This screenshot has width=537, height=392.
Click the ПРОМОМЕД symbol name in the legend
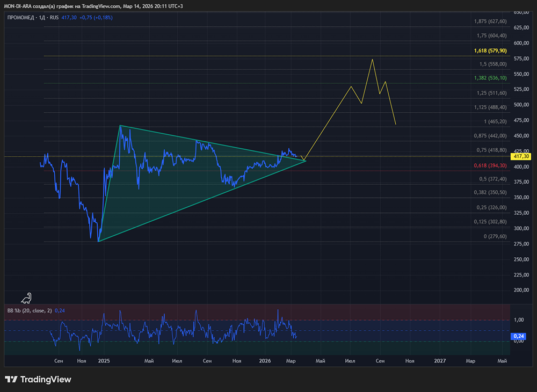coord(20,18)
